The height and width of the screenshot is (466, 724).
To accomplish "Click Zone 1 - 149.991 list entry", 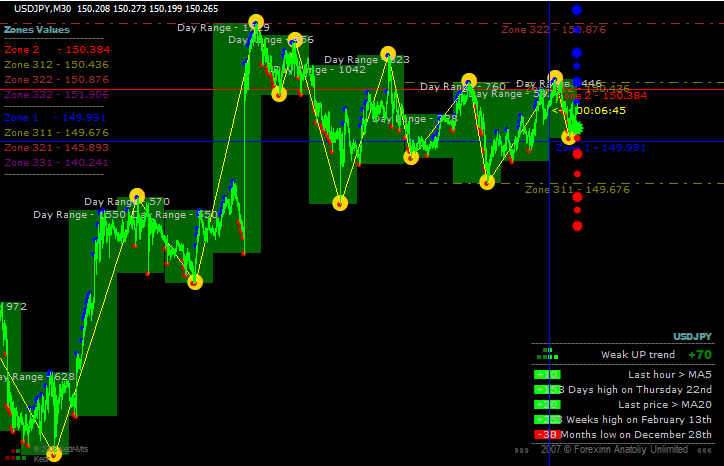I will click(x=56, y=117).
